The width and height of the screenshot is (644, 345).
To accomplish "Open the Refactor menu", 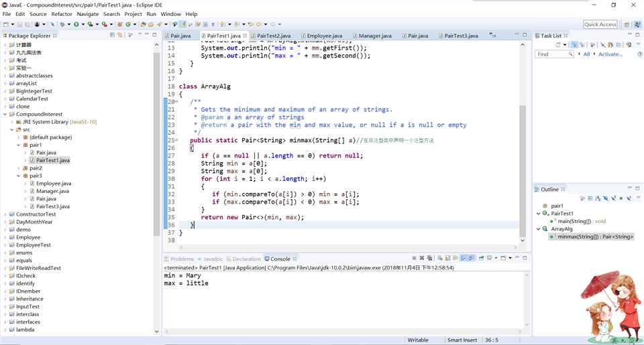I will tap(62, 14).
